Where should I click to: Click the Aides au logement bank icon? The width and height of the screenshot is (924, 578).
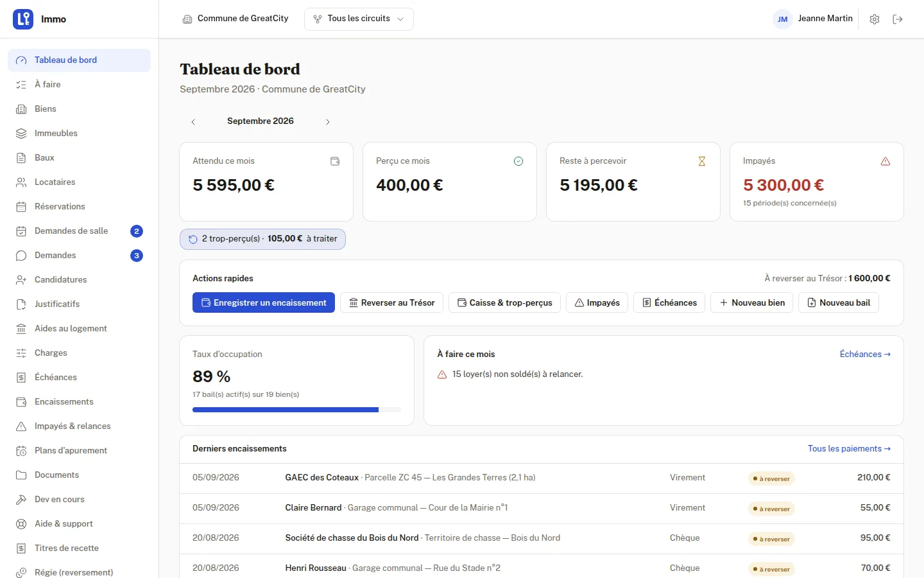point(21,329)
